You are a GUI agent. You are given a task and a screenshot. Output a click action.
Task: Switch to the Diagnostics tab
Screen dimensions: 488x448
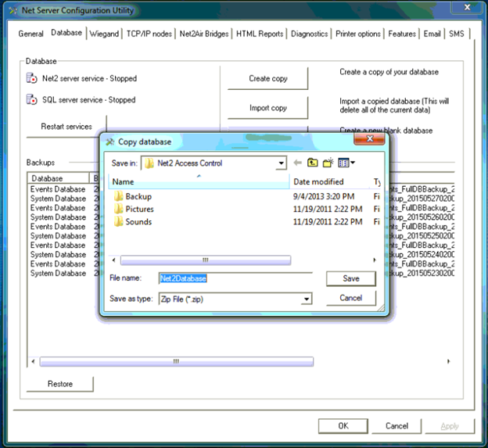310,34
